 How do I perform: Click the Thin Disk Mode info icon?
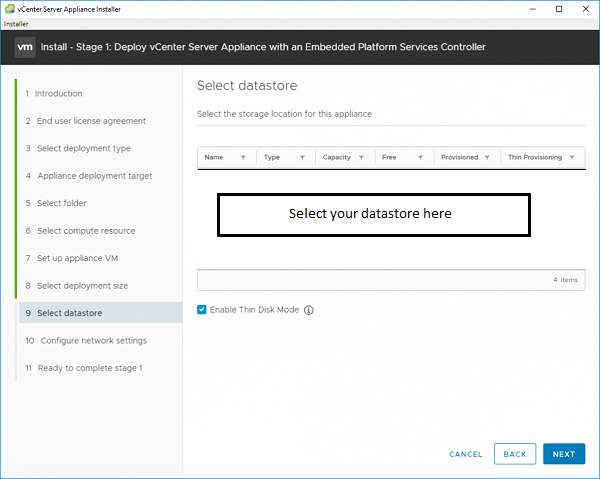(308, 310)
